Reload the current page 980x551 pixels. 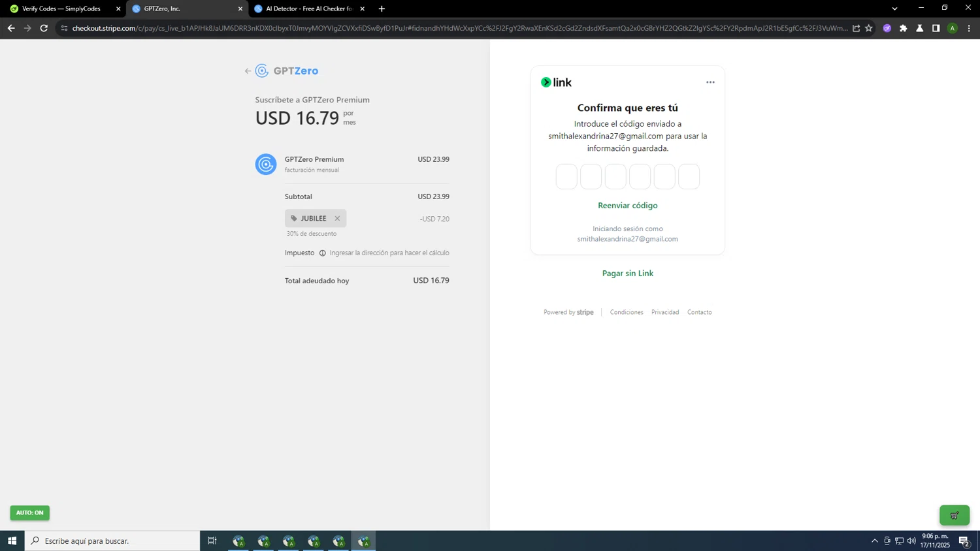[44, 28]
